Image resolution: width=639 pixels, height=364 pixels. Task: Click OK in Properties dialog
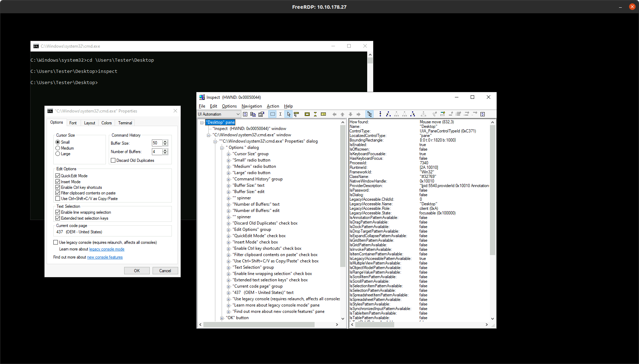(x=137, y=271)
